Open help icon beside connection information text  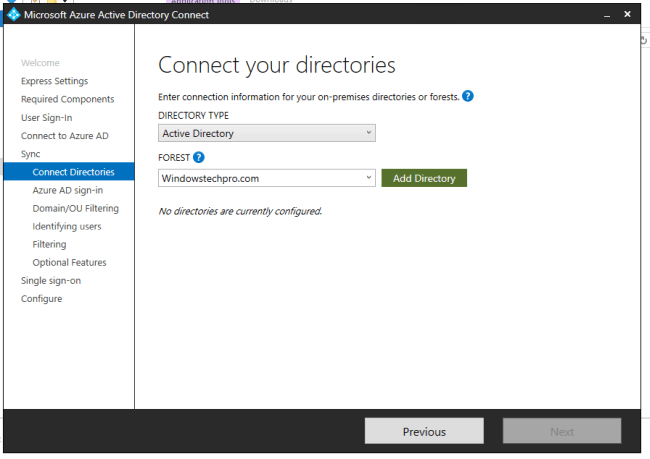[x=468, y=96]
